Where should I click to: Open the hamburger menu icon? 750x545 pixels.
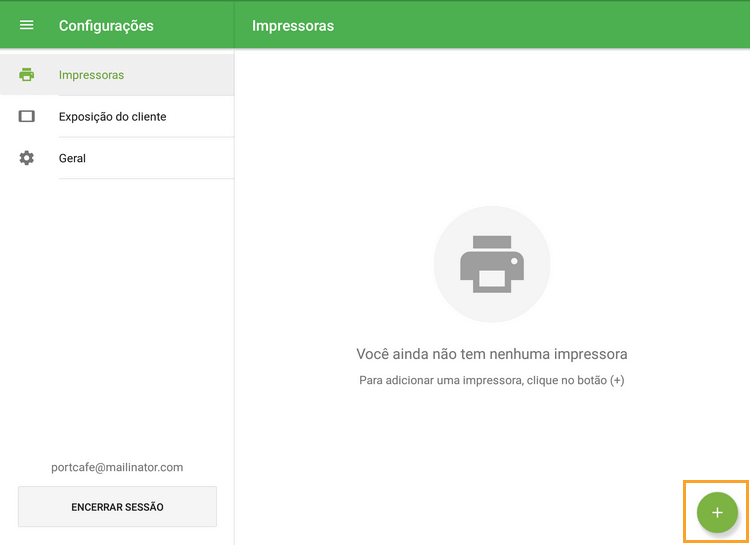[26, 25]
